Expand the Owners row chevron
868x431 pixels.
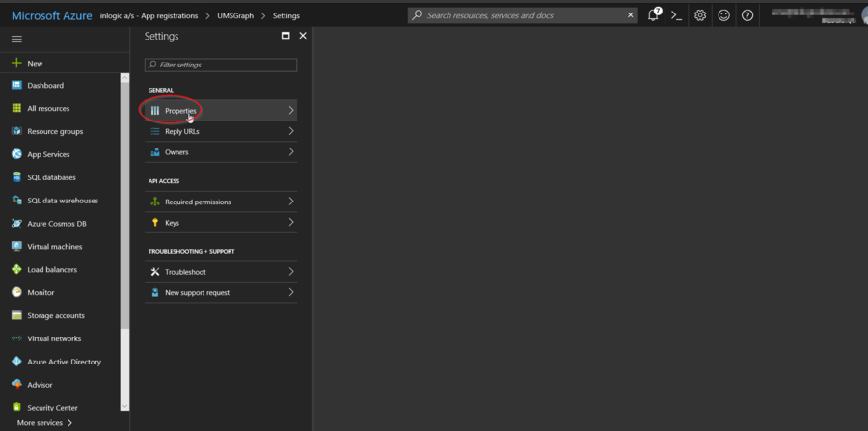tap(290, 152)
